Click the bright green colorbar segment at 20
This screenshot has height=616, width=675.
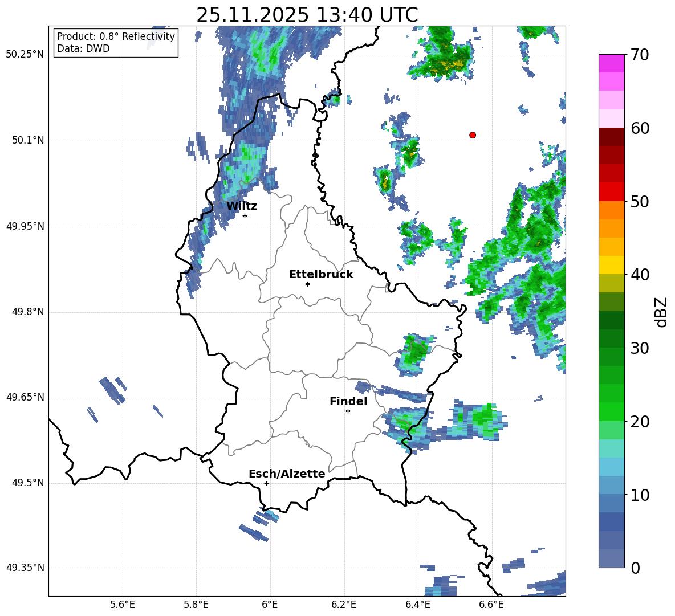pyautogui.click(x=611, y=411)
